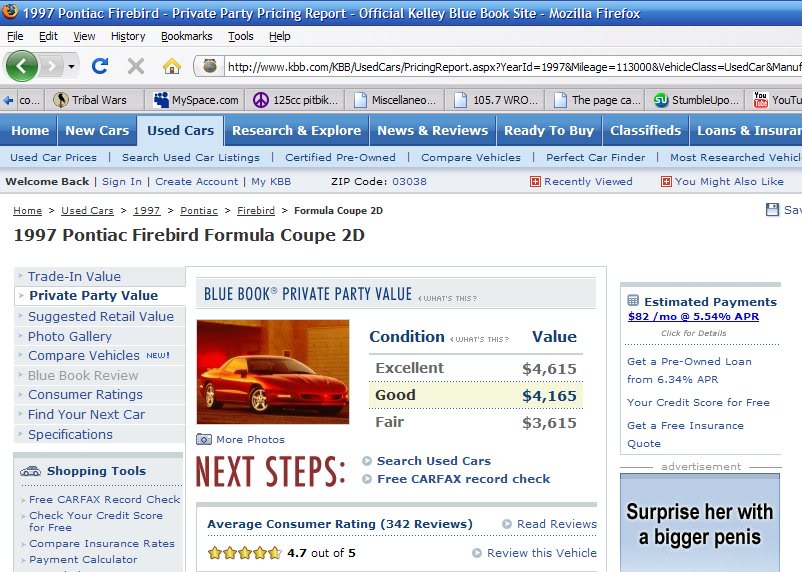802x572 pixels.
Task: Click the Forward navigation arrow
Action: coord(52,66)
